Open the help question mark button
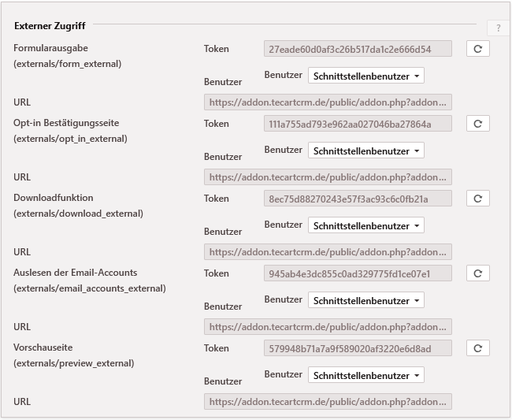Image resolution: width=512 pixels, height=420 pixels. point(498,28)
